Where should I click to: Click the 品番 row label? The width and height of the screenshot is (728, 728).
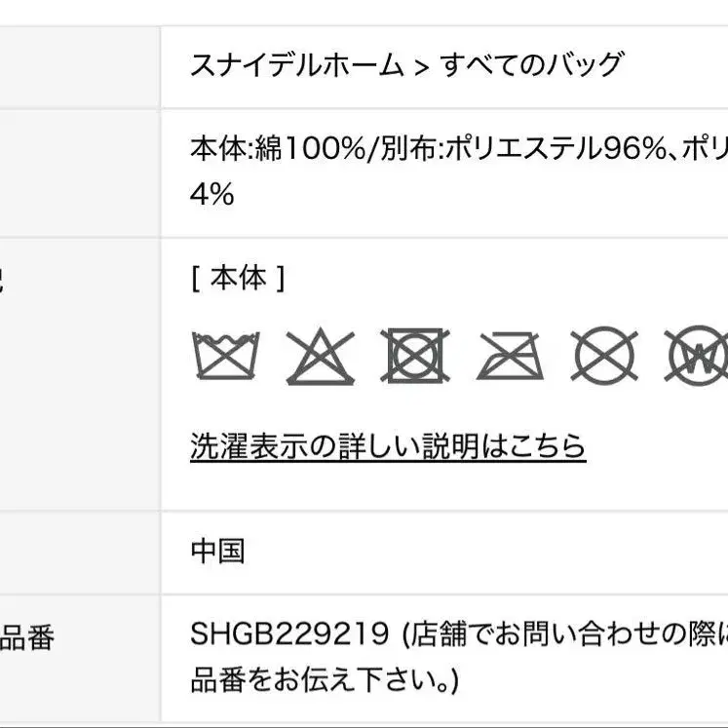point(27,639)
